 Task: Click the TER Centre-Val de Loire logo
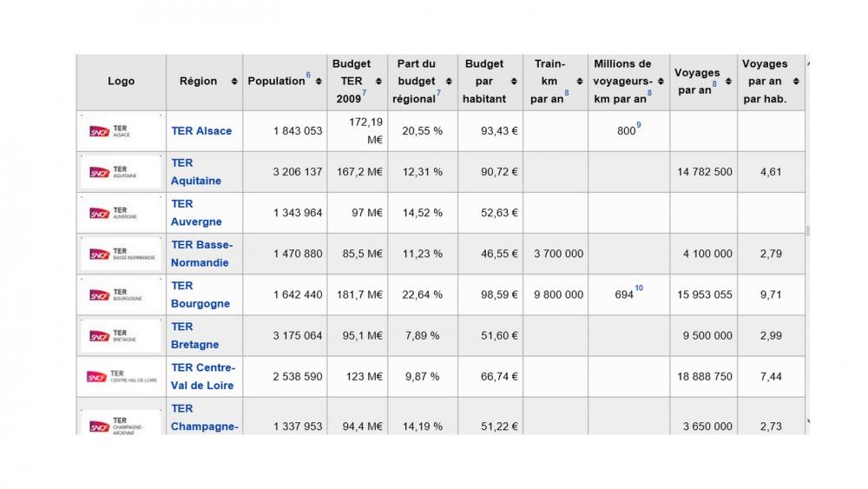(121, 377)
